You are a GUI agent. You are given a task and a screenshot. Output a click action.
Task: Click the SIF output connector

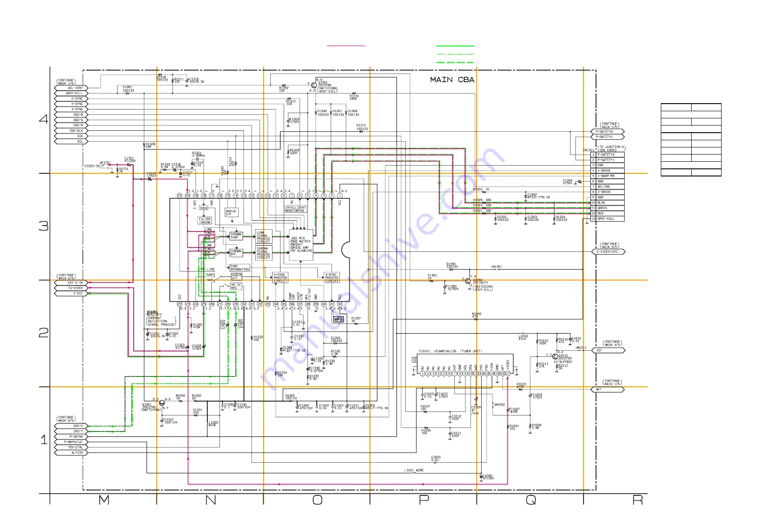point(608,351)
